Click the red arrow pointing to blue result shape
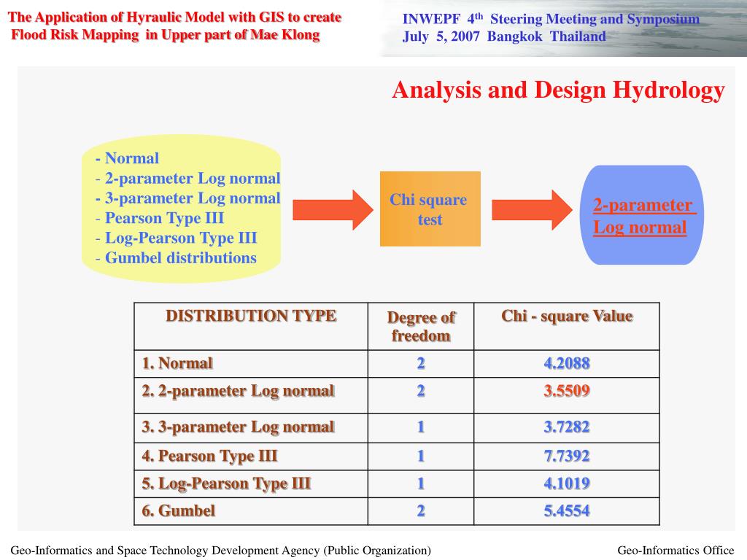 (x=532, y=210)
